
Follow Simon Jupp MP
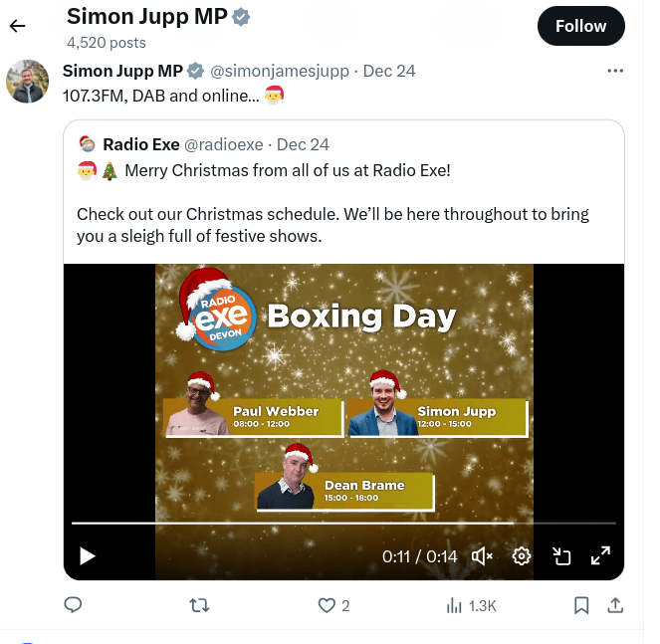580,27
